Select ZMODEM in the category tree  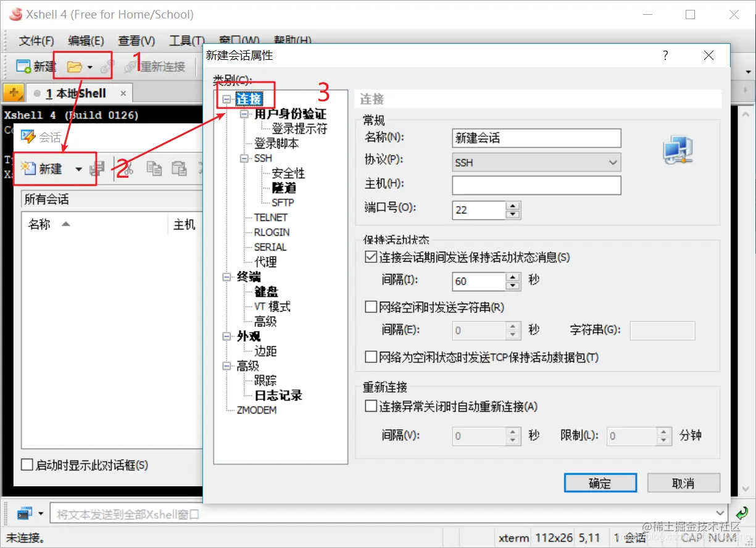coord(257,410)
